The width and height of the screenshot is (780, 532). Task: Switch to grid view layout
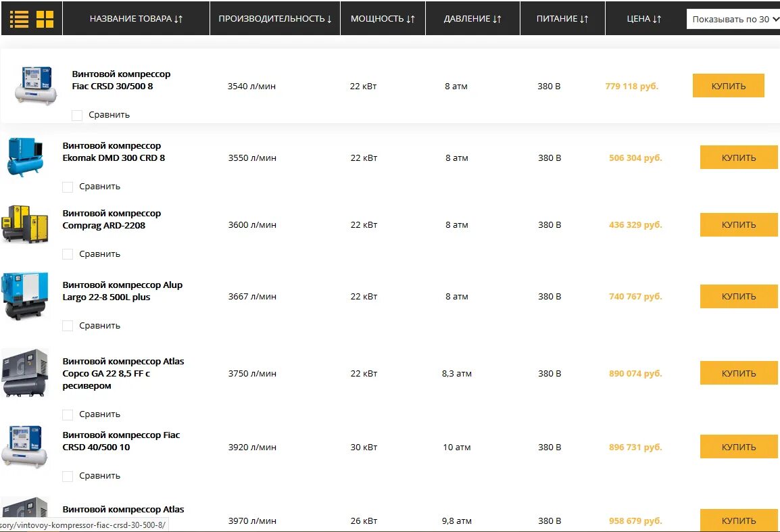(x=45, y=19)
